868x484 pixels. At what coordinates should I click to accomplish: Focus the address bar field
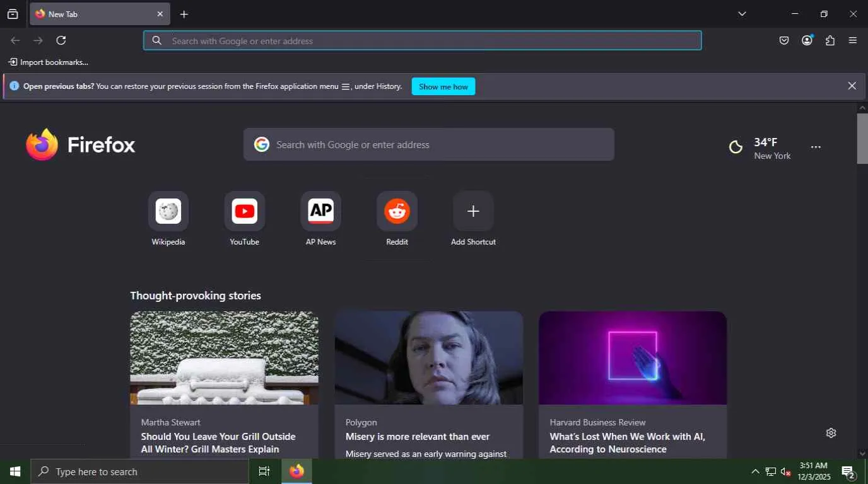[x=422, y=40]
